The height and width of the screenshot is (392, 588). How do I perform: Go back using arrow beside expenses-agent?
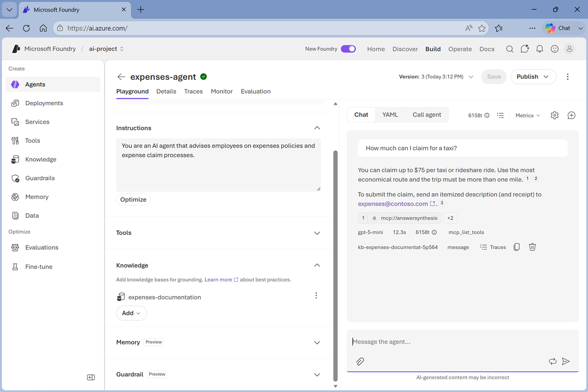click(x=121, y=77)
